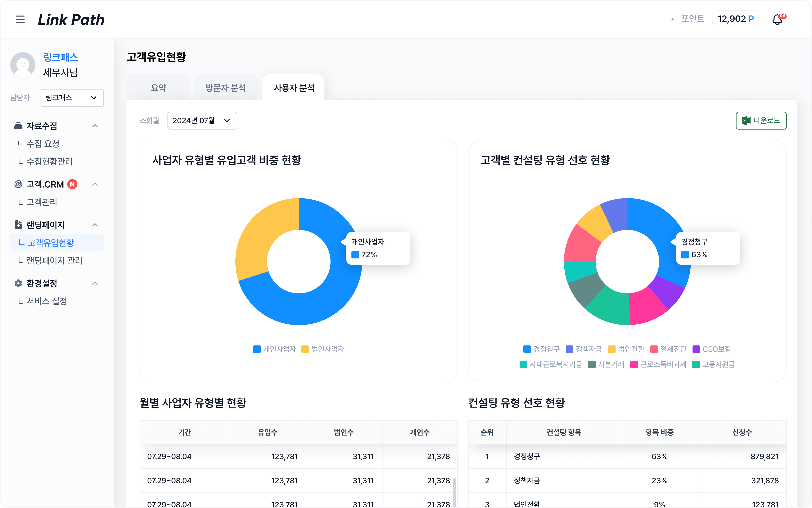Viewport: 812px width, 508px height.
Task: Toggle 절세진단 legend item
Action: click(x=668, y=349)
